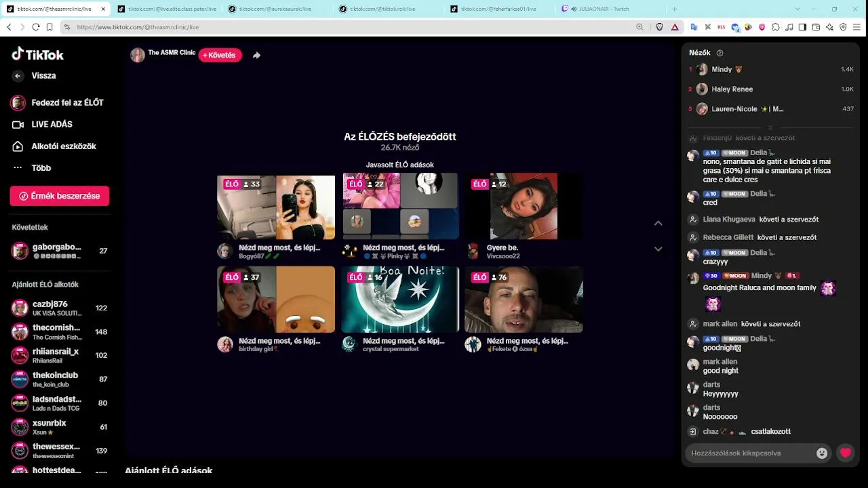Image resolution: width=868 pixels, height=488 pixels.
Task: Bookmark this page
Action: pyautogui.click(x=50, y=27)
